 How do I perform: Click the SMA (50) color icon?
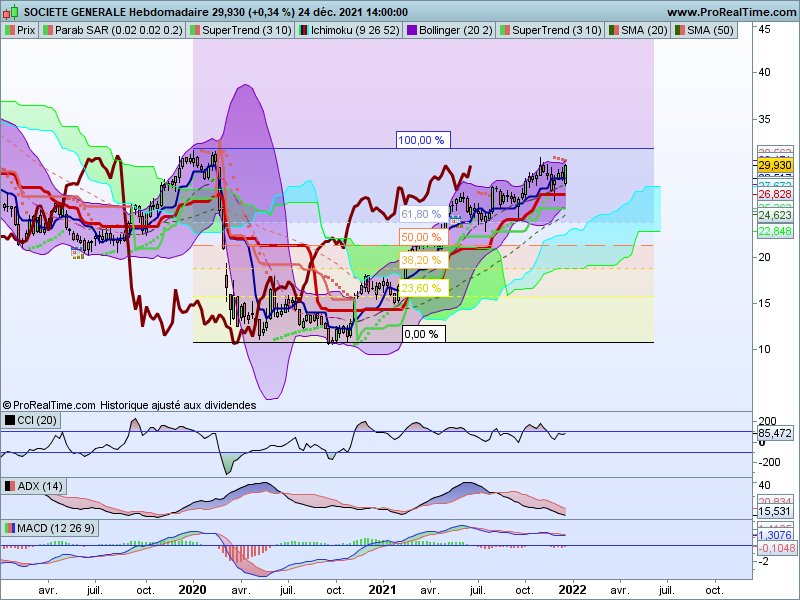tap(680, 31)
